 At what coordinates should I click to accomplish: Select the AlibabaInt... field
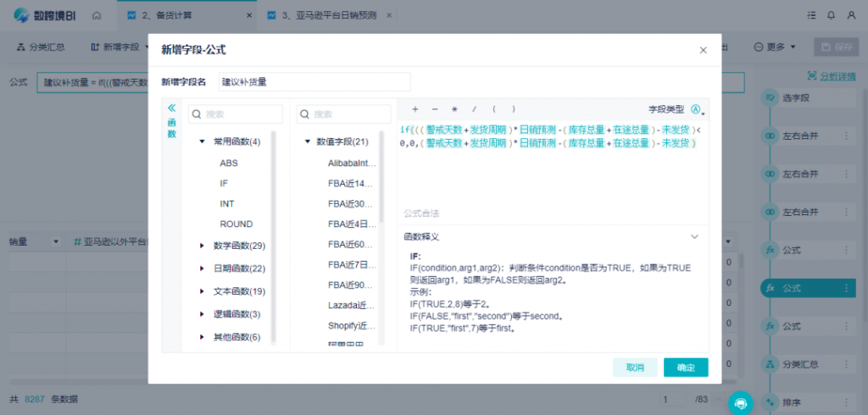click(352, 163)
